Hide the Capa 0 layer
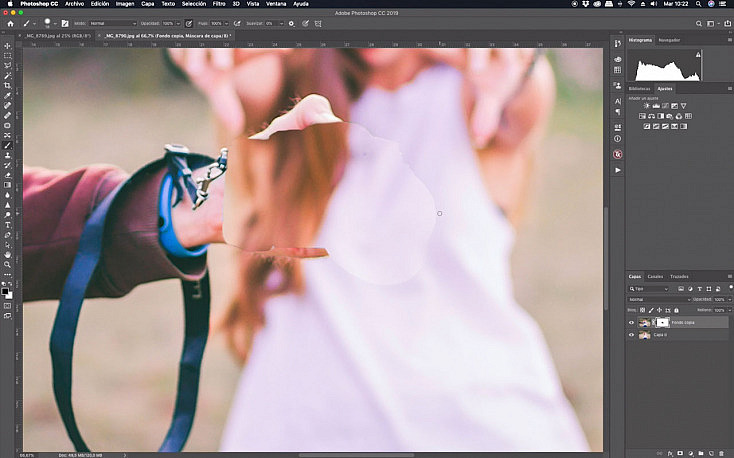 tap(631, 335)
